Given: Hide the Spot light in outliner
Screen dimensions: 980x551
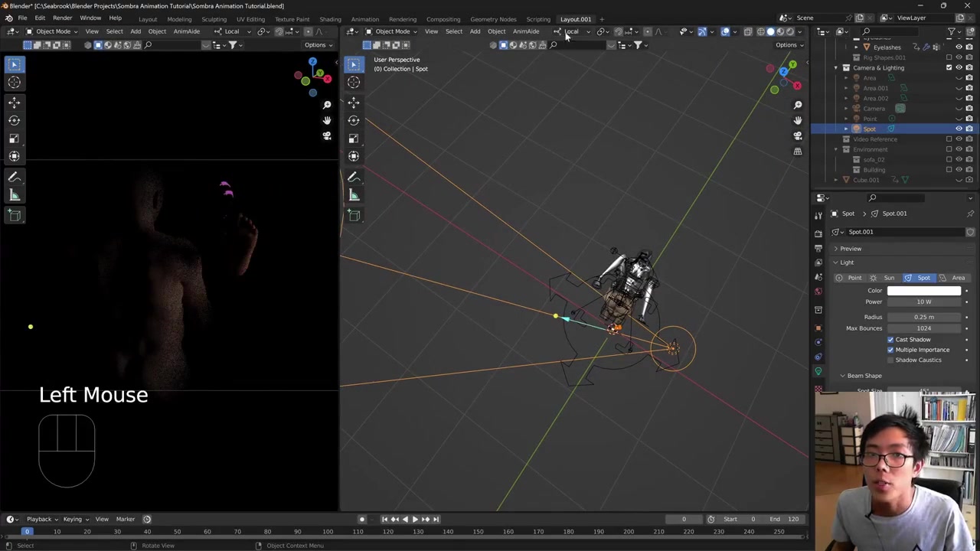Looking at the screenshot, I should (959, 129).
